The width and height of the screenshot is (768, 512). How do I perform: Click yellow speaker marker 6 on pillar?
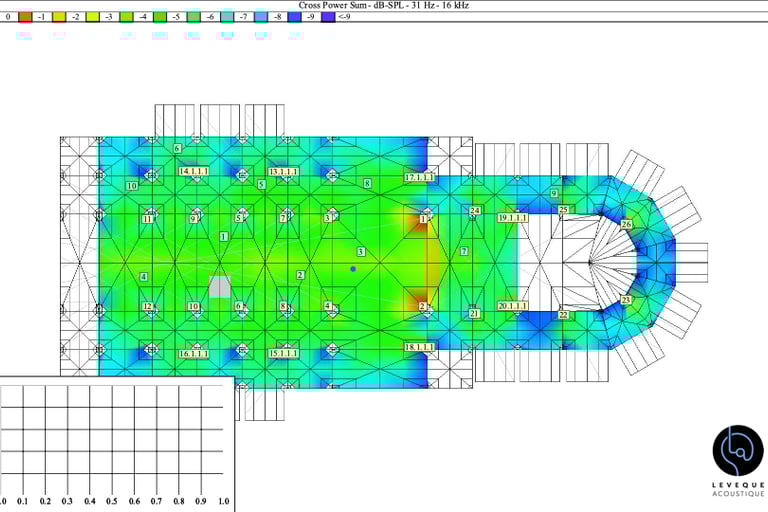coord(238,307)
